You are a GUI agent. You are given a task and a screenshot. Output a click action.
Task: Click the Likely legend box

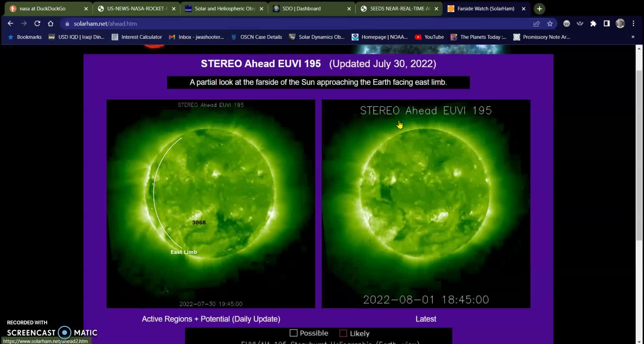(x=343, y=333)
